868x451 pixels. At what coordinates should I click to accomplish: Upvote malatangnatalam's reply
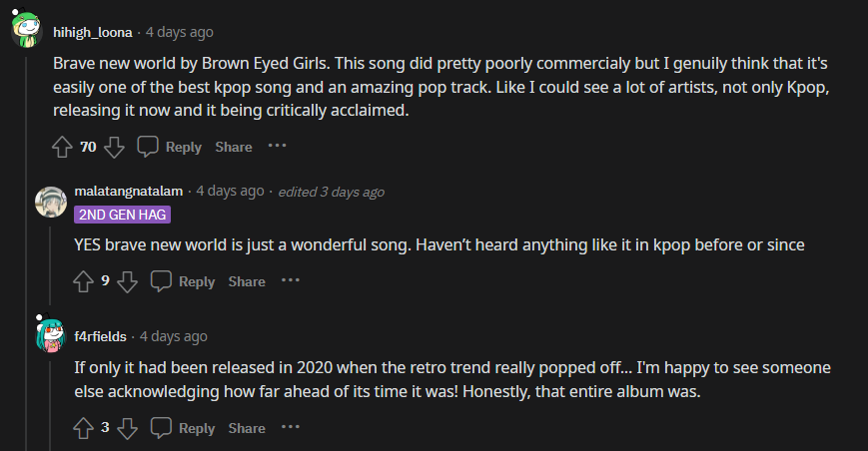click(84, 281)
